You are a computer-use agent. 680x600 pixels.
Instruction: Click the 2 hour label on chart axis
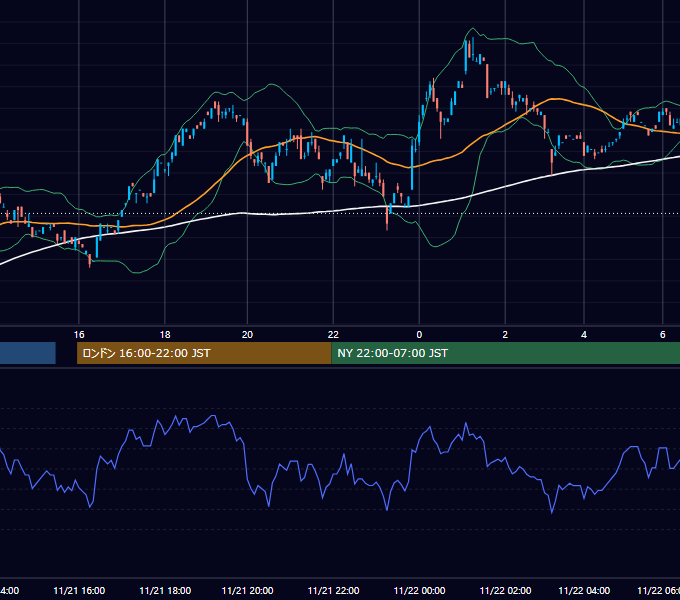tap(505, 335)
